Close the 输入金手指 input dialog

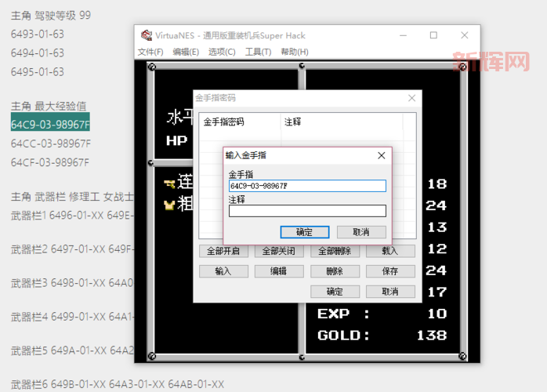381,156
